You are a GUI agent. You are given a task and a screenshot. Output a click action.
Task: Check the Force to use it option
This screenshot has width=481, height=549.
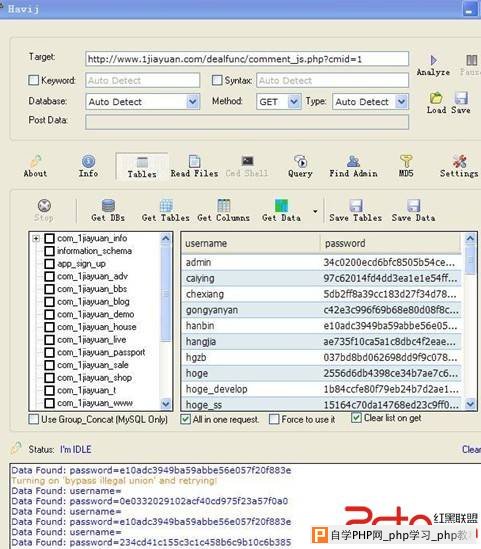[x=274, y=419]
